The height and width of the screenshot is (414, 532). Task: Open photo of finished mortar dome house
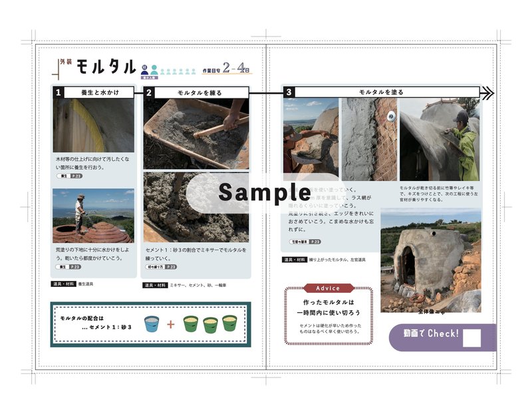pyautogui.click(x=431, y=260)
